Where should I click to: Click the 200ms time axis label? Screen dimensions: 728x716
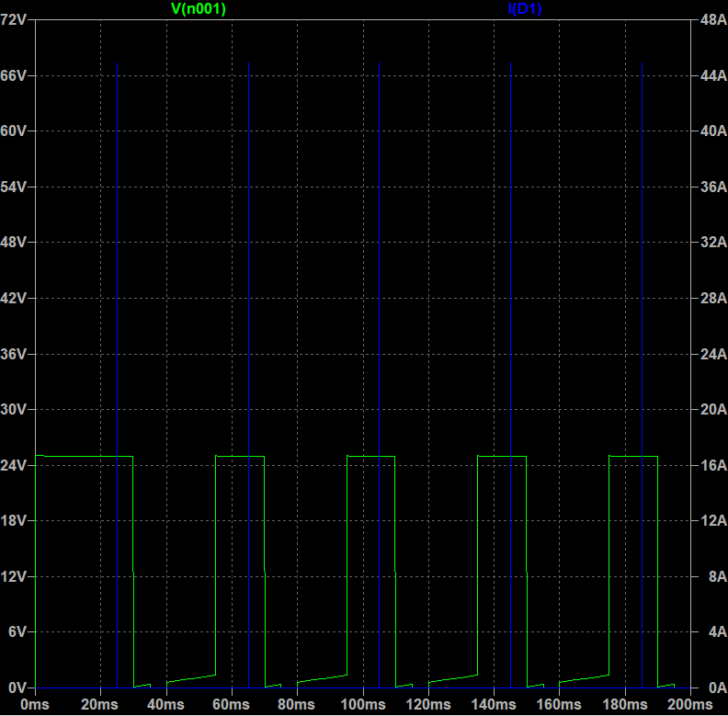(690, 704)
